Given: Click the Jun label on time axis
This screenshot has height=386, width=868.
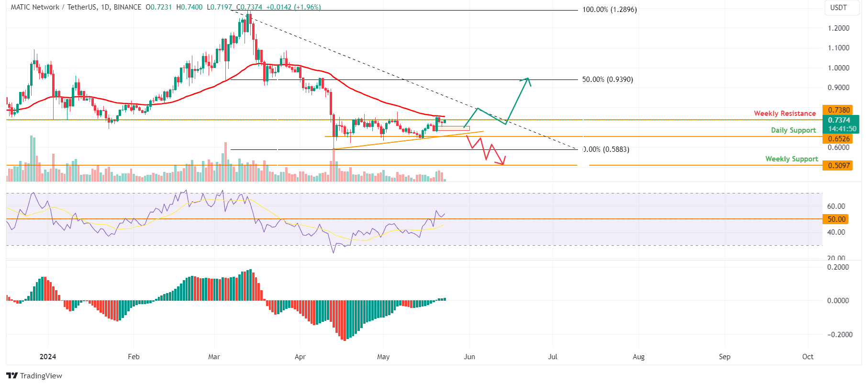Looking at the screenshot, I should click(x=469, y=357).
